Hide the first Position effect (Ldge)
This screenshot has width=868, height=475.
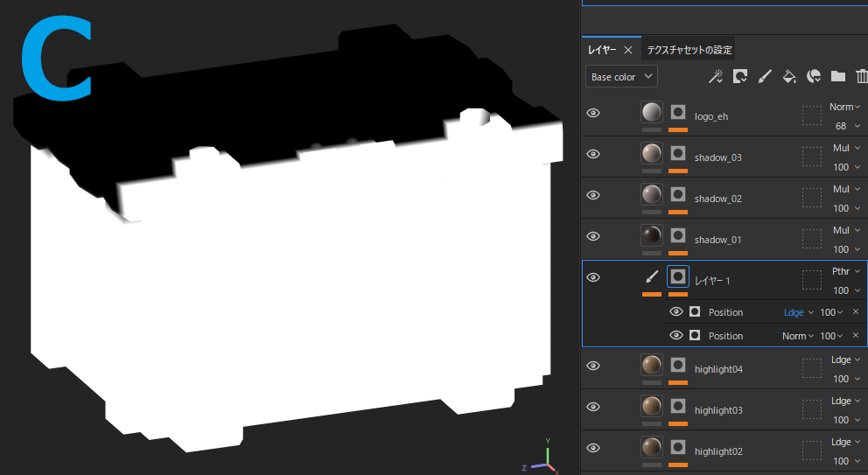(x=675, y=312)
